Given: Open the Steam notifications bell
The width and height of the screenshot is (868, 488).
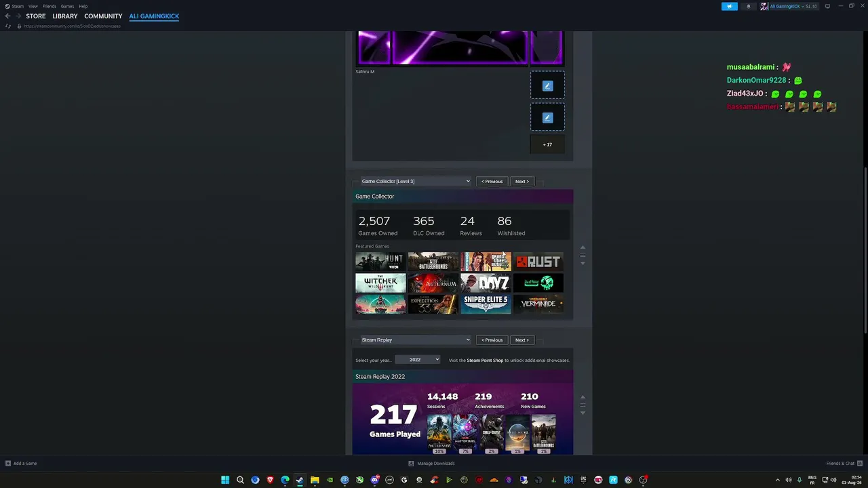Looking at the screenshot, I should 749,6.
